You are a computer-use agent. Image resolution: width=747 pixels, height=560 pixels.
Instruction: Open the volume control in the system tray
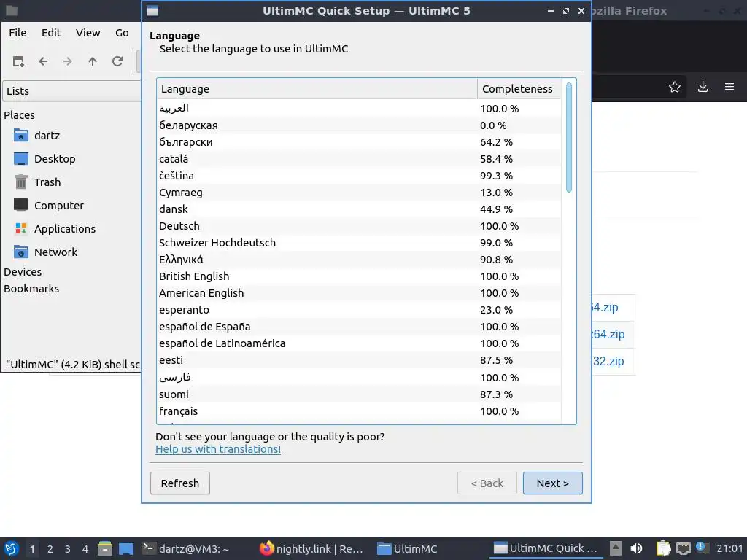click(x=636, y=548)
